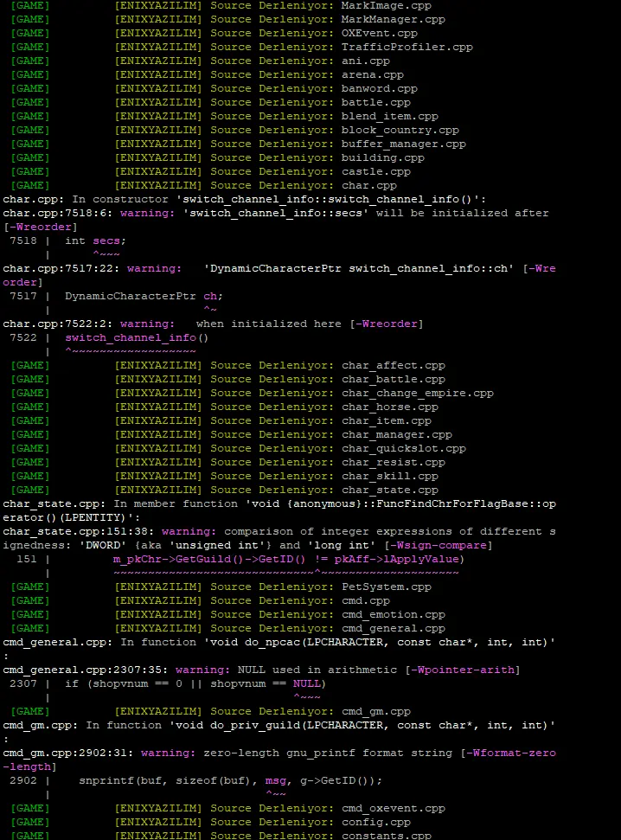Click the char_quickslot.cpp source file name
This screenshot has width=621, height=840.
click(403, 448)
